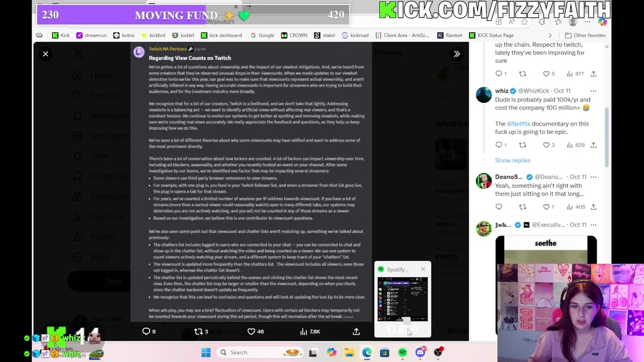Image resolution: width=644 pixels, height=362 pixels.
Task: Open the whiz @WhizKick profile handle
Action: coord(533,91)
